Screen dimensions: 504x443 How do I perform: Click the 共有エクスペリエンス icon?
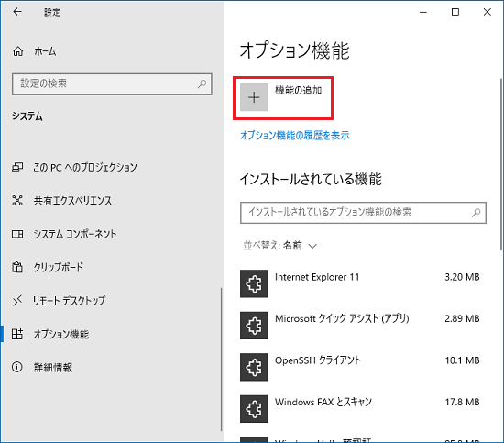(x=17, y=201)
